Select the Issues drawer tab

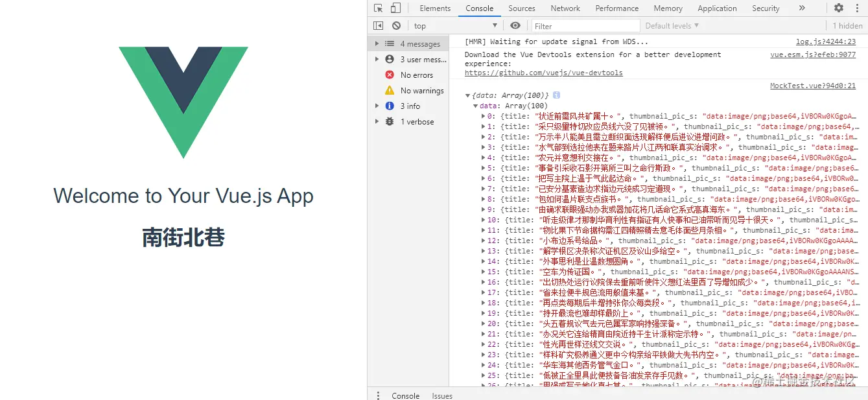coord(442,395)
